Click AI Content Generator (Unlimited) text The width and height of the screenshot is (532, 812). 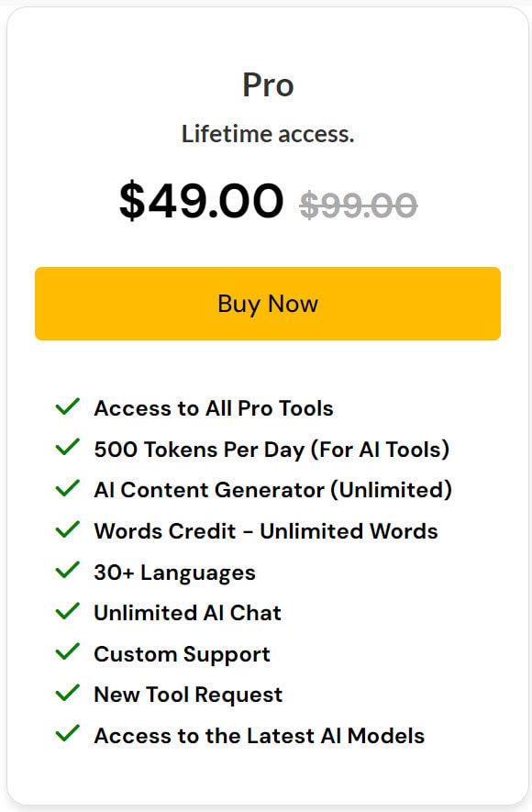tap(272, 490)
